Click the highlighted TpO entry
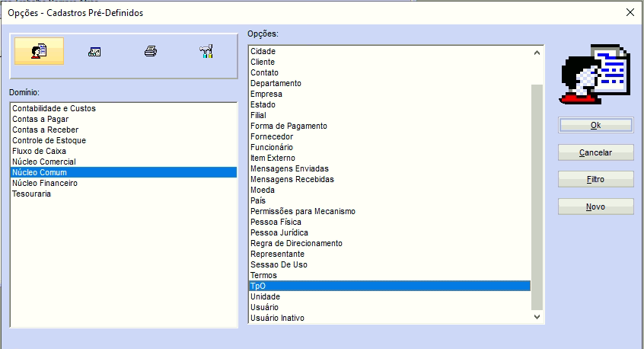 (390, 286)
